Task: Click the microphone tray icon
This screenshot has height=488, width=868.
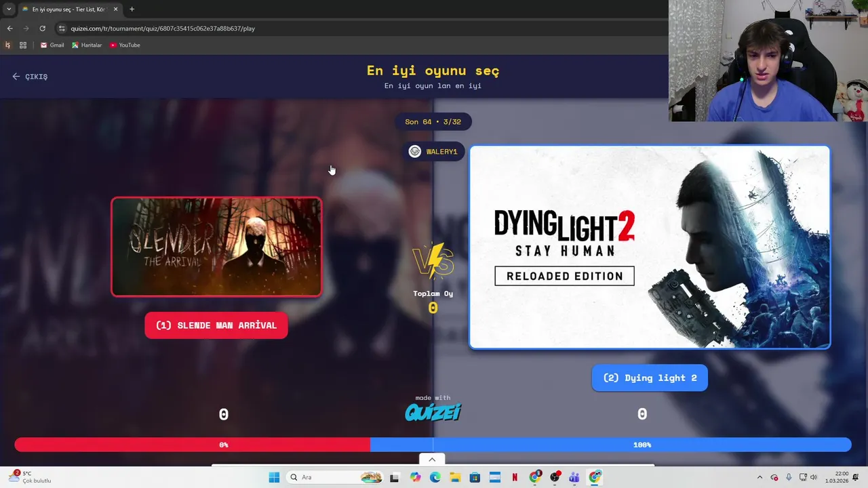Action: point(789,477)
